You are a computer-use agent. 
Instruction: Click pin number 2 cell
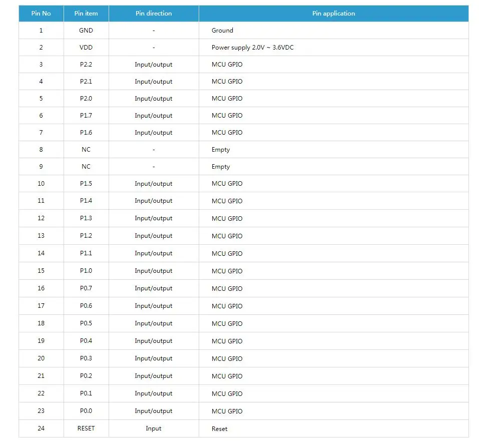tap(41, 48)
